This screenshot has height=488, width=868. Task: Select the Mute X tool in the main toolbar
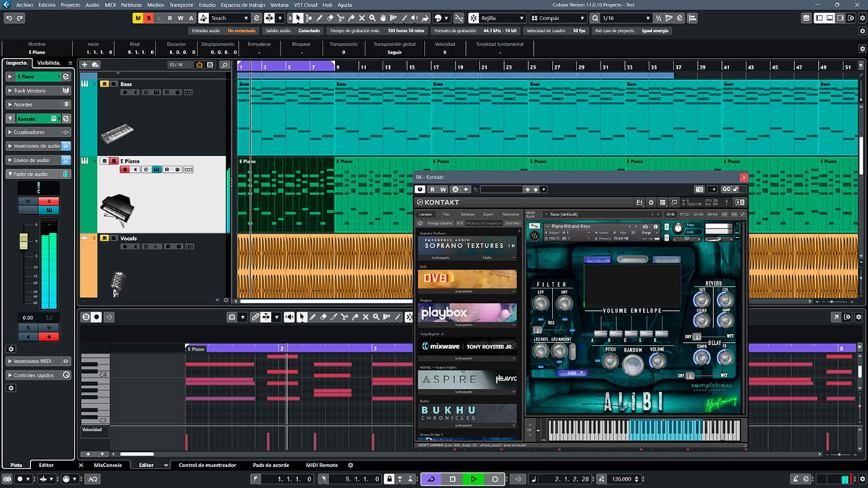362,18
